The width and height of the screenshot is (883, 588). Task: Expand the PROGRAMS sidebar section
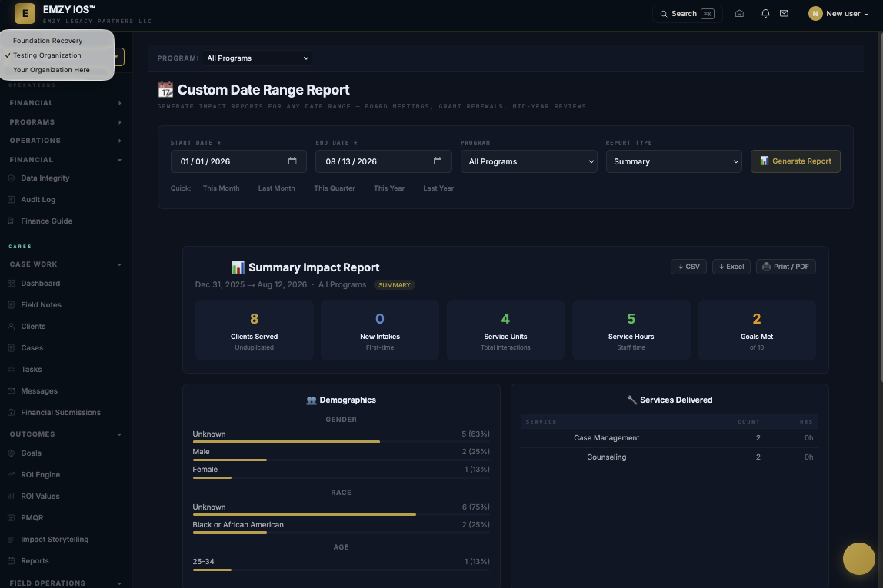[x=65, y=122]
